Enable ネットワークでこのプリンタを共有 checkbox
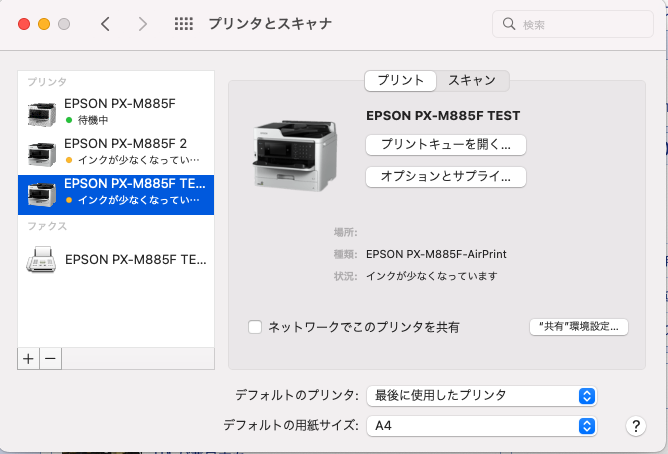Viewport: 668px width, 454px height. [255, 327]
